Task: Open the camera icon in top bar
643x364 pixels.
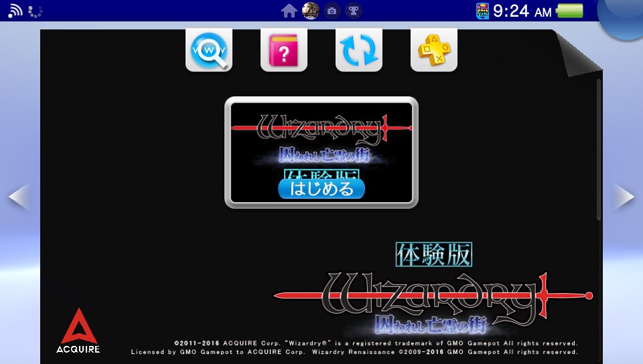Action: coord(332,11)
